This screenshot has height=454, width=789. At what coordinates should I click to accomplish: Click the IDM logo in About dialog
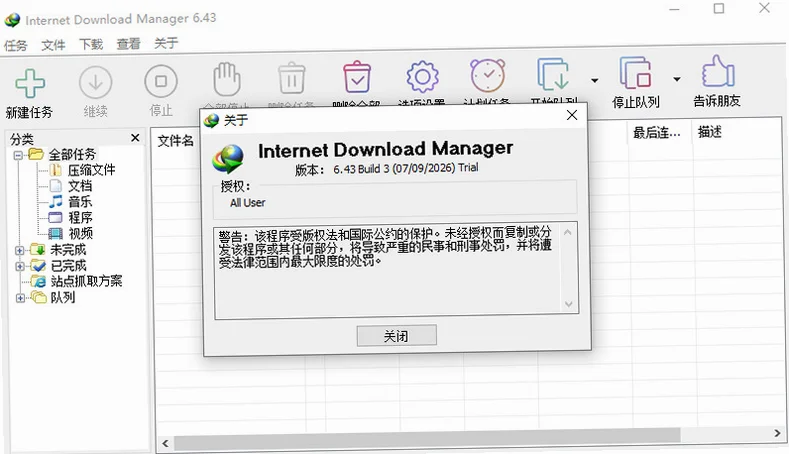(x=228, y=159)
